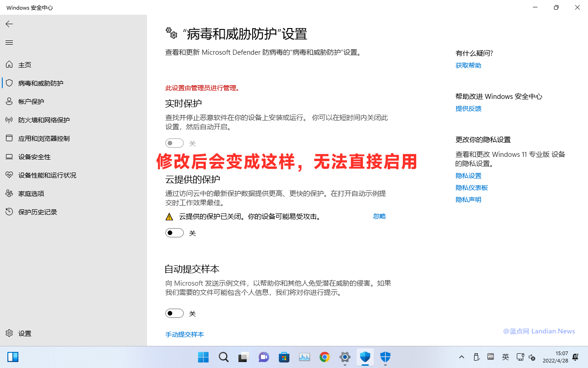Click the settings gear icon in sidebar
The height and width of the screenshot is (368, 588).
9,333
